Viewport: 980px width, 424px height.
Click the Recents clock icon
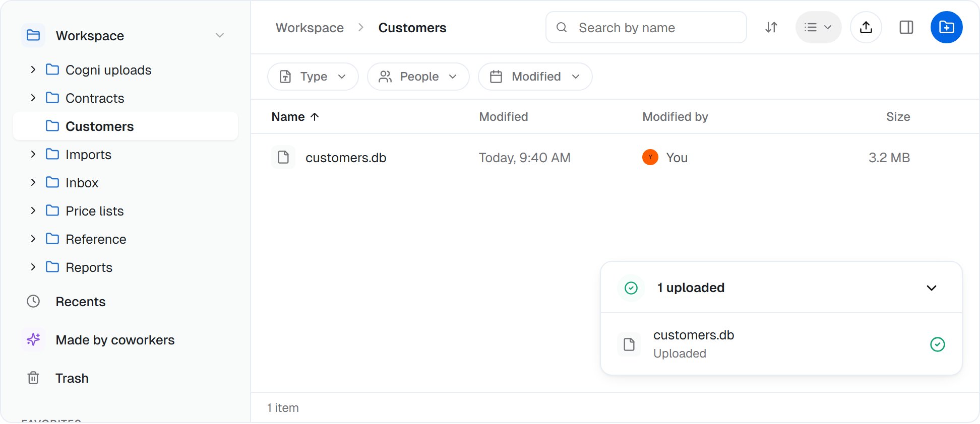(x=33, y=301)
